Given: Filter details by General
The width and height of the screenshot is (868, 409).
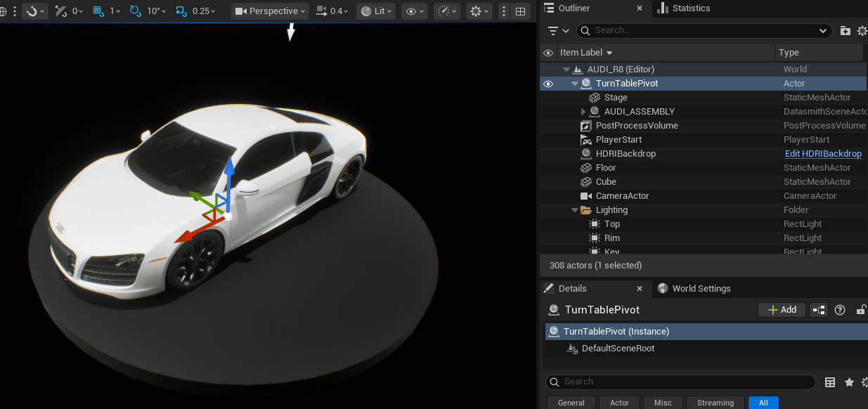Looking at the screenshot, I should [x=571, y=403].
